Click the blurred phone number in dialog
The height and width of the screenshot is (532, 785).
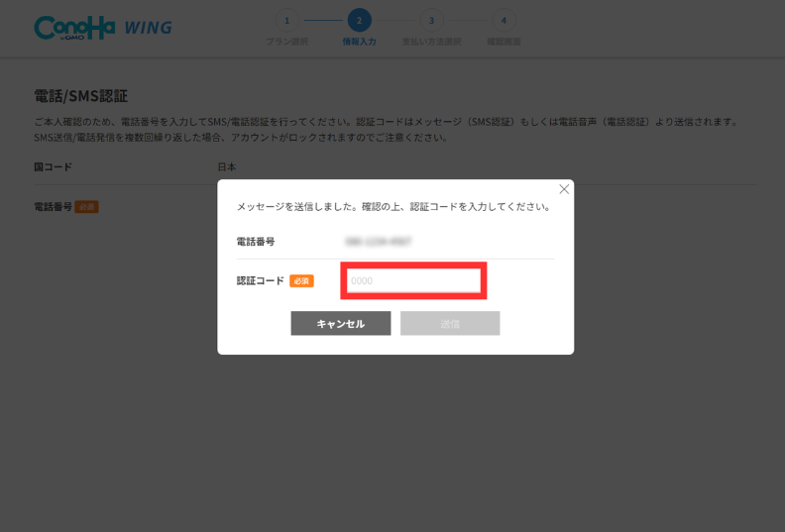tap(378, 242)
